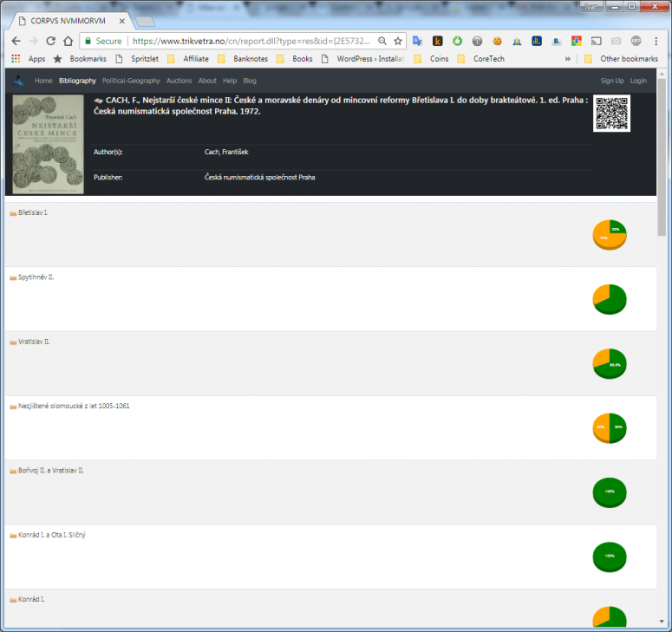Open the Břetislav I. section link
The width and height of the screenshot is (672, 632).
[33, 213]
